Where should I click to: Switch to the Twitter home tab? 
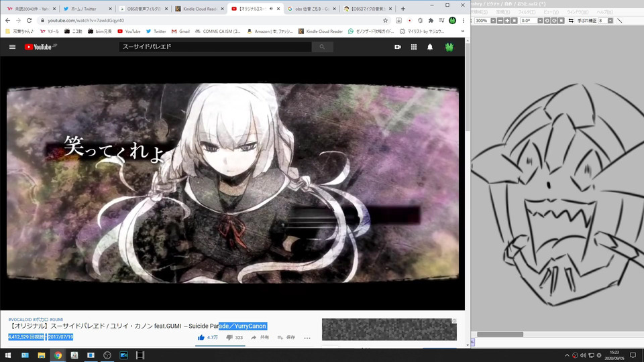pyautogui.click(x=87, y=9)
